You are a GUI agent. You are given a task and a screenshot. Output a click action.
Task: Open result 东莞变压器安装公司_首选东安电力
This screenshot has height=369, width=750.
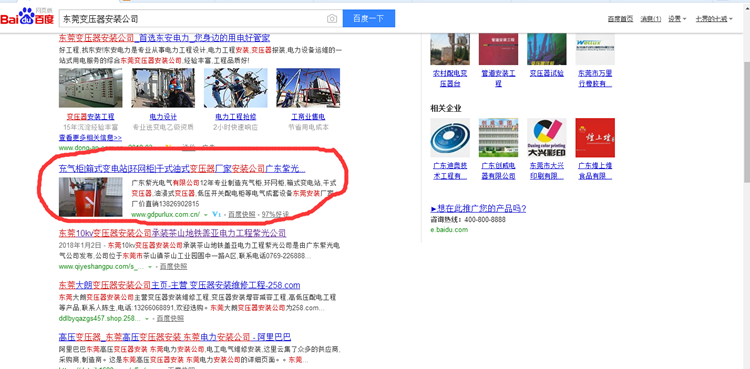[x=164, y=37]
